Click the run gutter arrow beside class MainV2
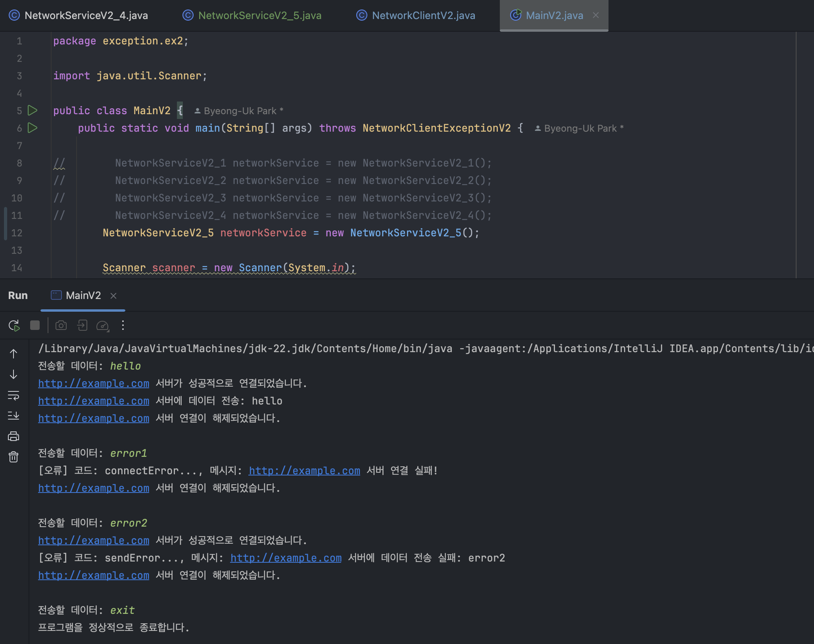The width and height of the screenshot is (814, 644). [33, 110]
